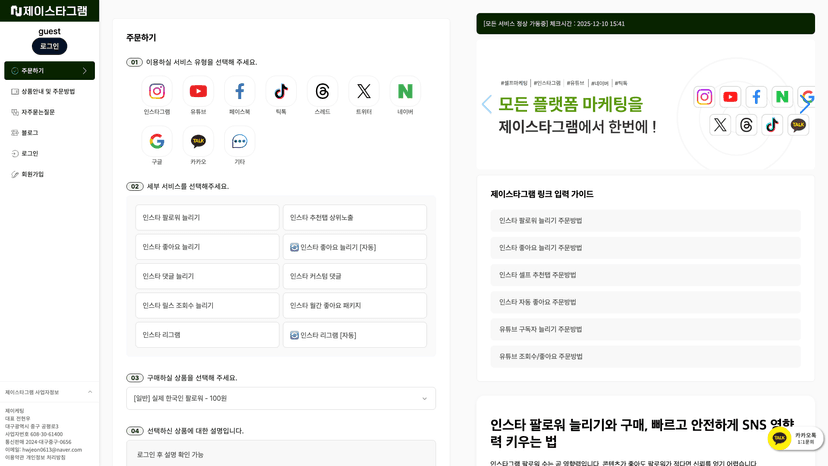Click the #셀프마케팅 hashtag in banner
Screen dimensions: 828x466
tap(514, 83)
